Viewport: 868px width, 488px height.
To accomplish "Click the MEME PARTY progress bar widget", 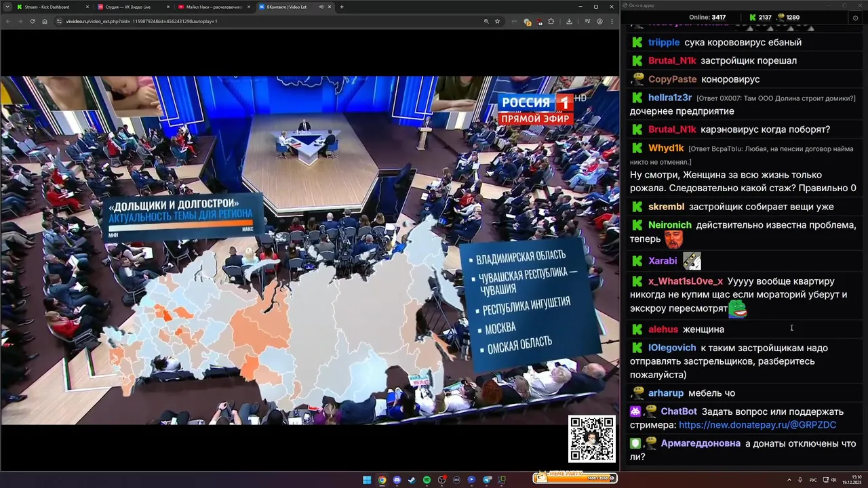I will coord(575,478).
